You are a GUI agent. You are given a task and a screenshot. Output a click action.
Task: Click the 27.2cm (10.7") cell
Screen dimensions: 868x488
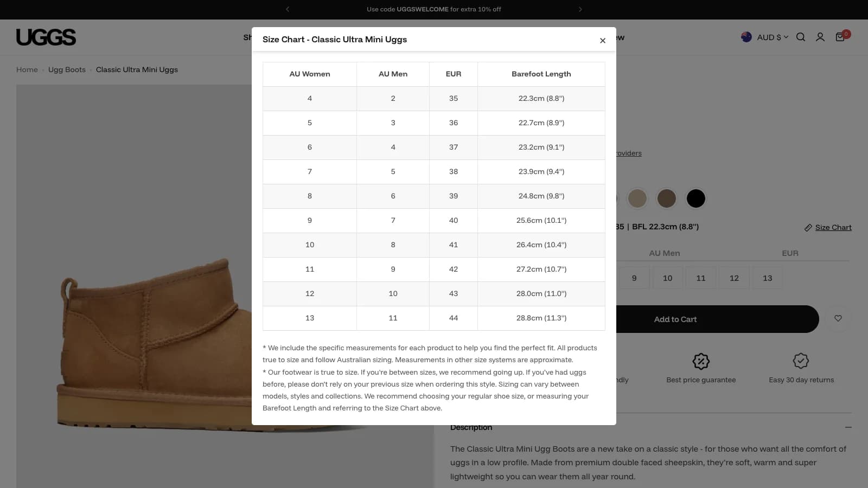pyautogui.click(x=541, y=269)
